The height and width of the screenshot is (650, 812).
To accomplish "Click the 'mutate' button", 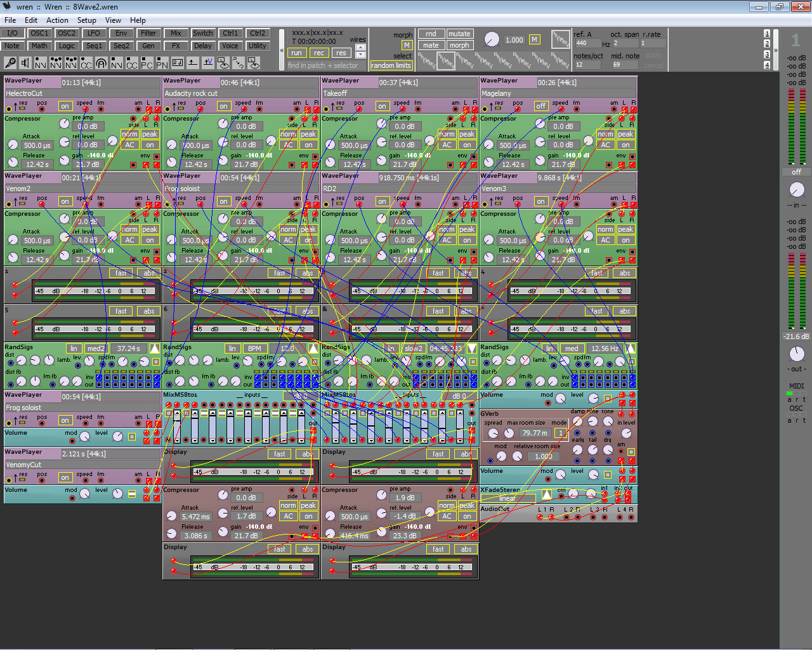I will point(459,34).
